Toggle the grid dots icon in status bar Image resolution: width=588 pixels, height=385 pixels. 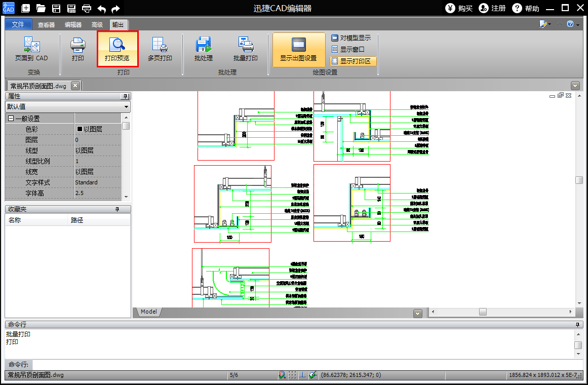point(292,375)
